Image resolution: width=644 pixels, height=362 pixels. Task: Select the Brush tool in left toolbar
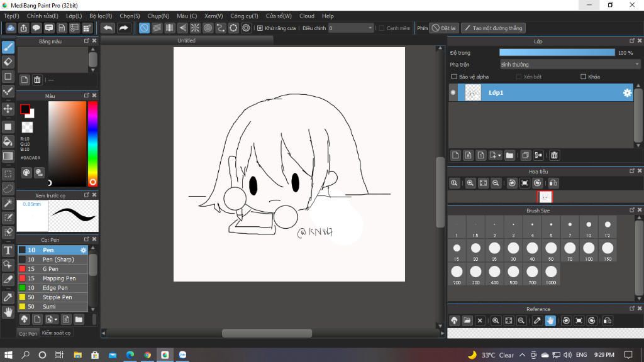click(x=8, y=47)
